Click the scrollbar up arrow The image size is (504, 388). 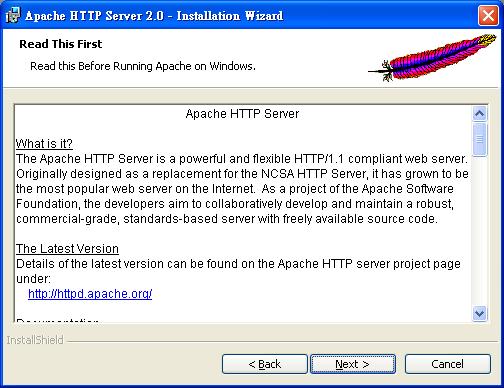click(480, 114)
